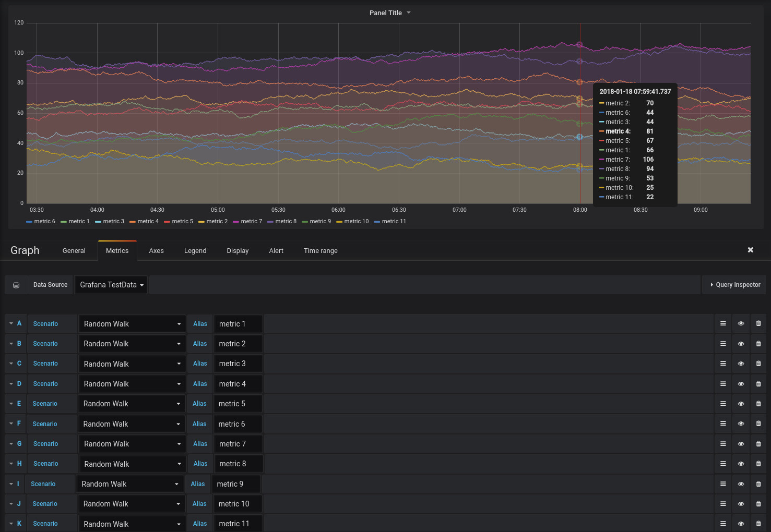
Task: Click the trash icon for the metric 5 query
Action: (758, 403)
